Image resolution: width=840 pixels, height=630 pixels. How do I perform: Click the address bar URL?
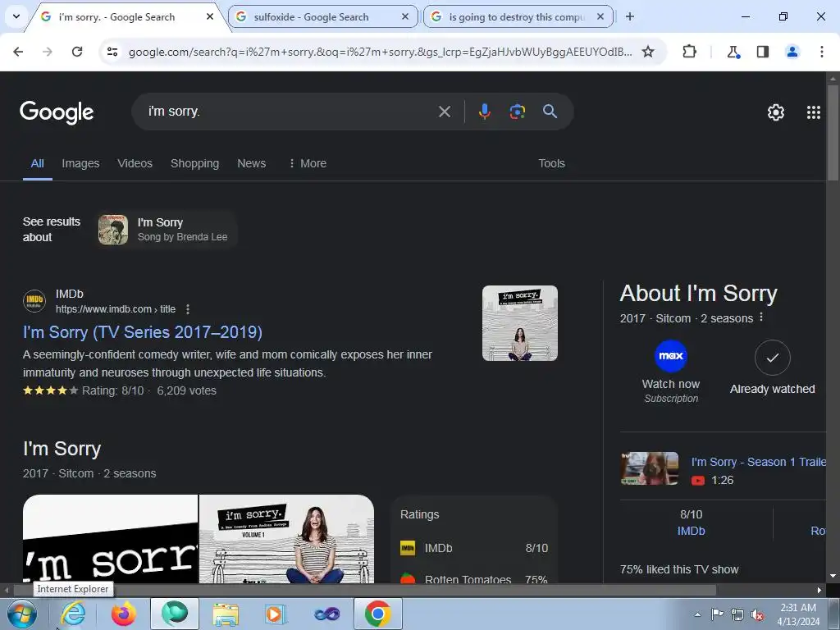(x=380, y=52)
